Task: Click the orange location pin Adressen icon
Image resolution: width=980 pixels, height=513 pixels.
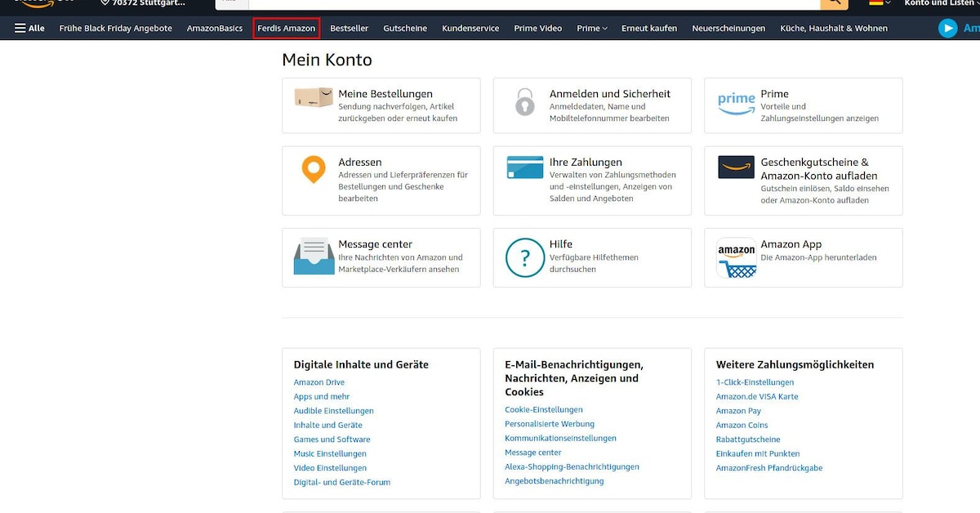Action: pyautogui.click(x=314, y=169)
